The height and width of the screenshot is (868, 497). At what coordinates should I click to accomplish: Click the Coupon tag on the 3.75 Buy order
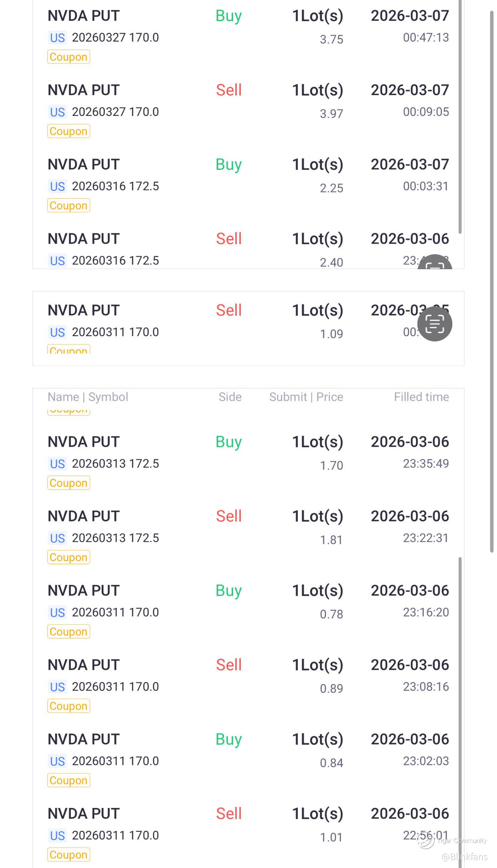click(69, 57)
